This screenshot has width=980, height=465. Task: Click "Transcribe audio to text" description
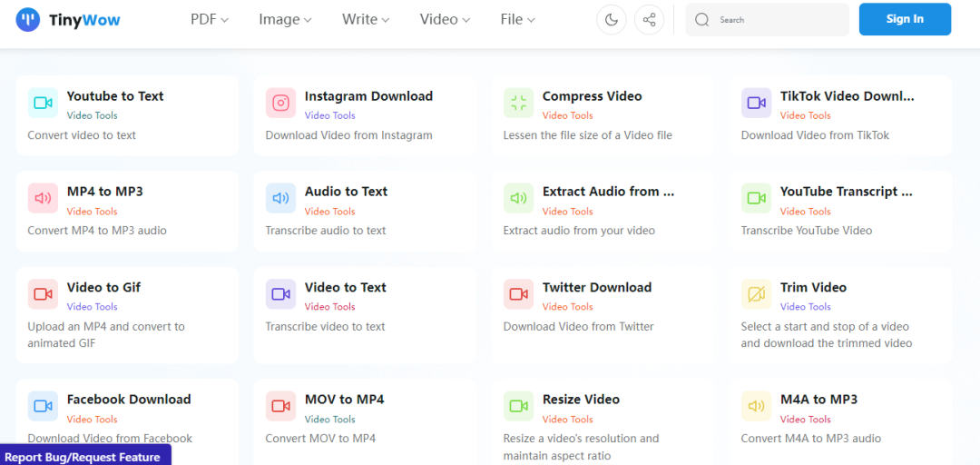pos(326,231)
